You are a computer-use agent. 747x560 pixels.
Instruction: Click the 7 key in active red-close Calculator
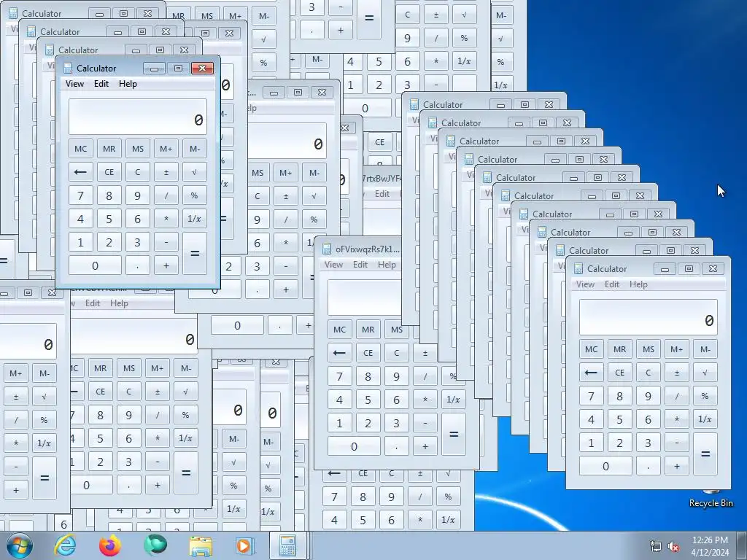pyautogui.click(x=80, y=195)
